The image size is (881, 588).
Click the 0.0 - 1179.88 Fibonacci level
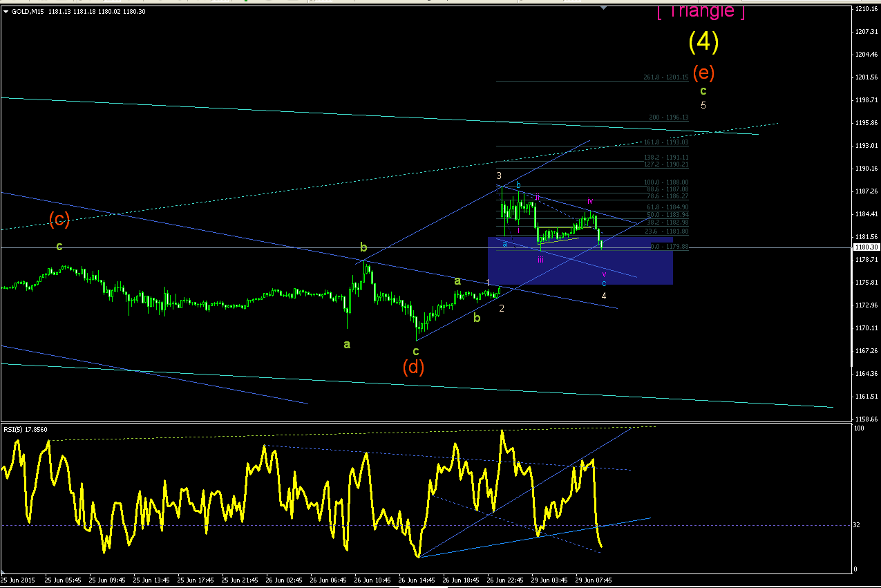668,247
